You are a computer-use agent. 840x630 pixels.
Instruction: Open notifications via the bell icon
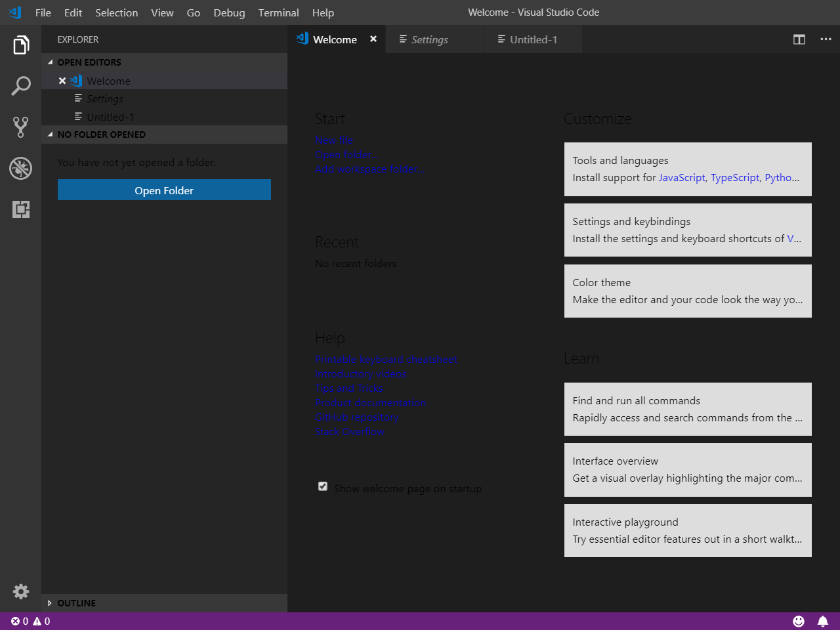click(822, 621)
